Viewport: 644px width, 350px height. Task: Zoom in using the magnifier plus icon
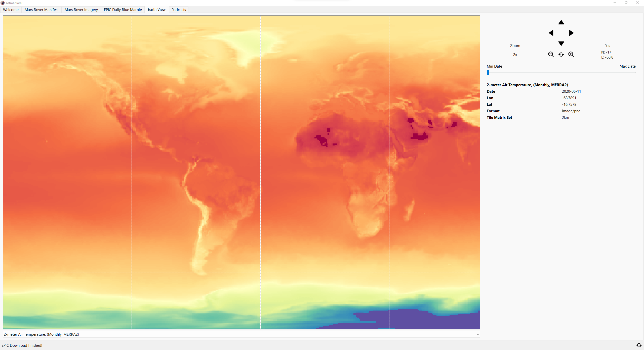pyautogui.click(x=571, y=54)
